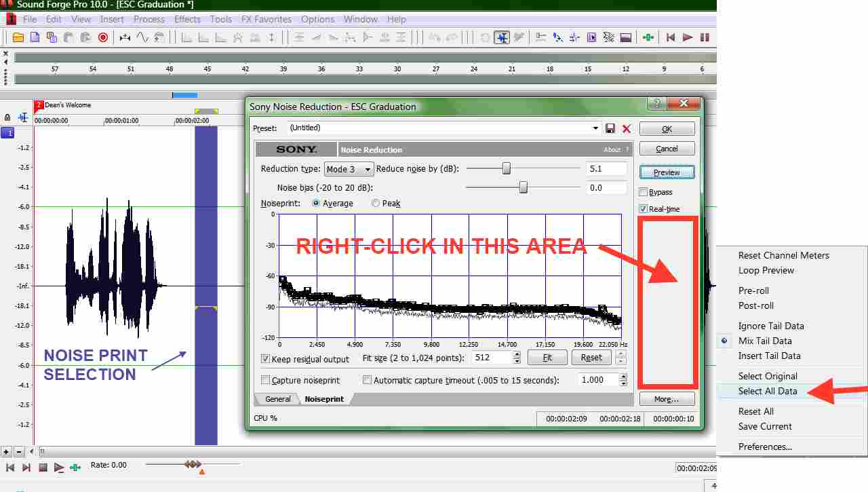Enable the Bypass checkbox
This screenshot has width=868, height=492.
click(644, 192)
